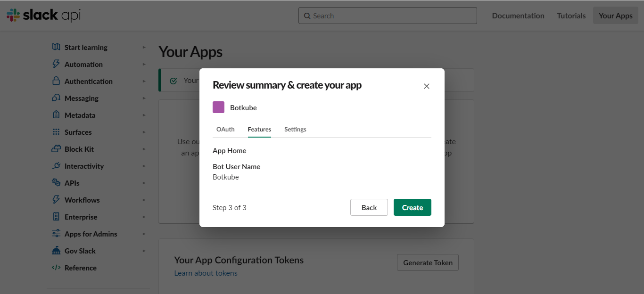Screen dimensions: 644x294
Task: Click the green checkmark banner icon
Action: [x=173, y=81]
